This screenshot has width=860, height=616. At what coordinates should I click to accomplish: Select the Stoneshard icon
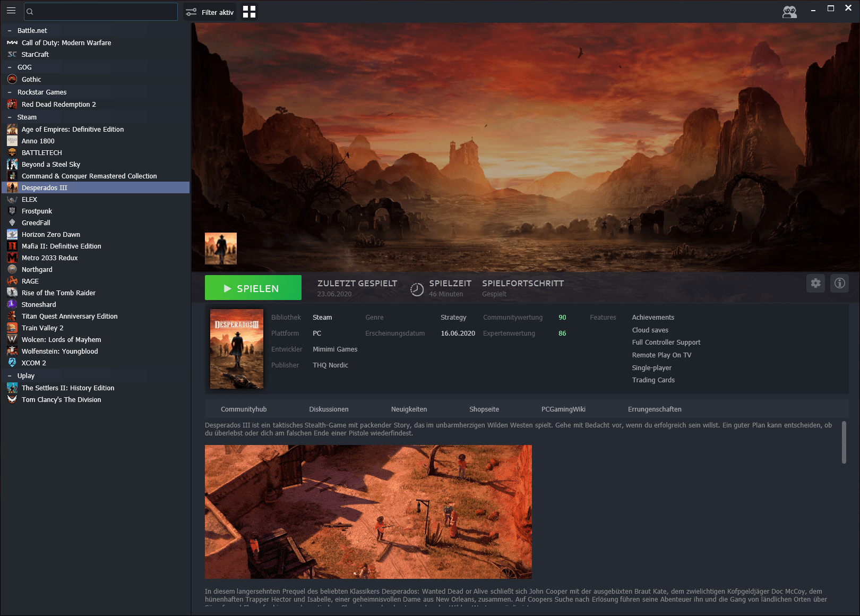[12, 304]
